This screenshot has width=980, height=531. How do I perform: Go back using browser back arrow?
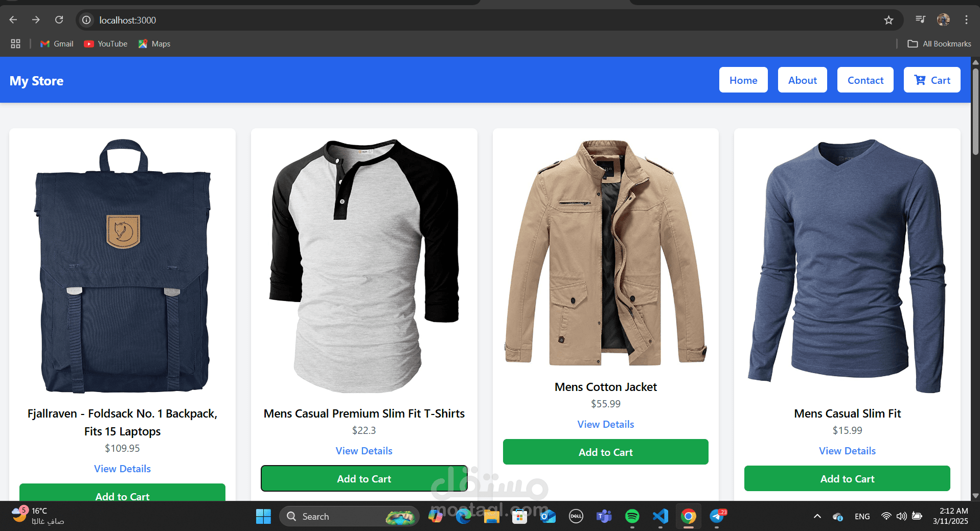[x=13, y=20]
